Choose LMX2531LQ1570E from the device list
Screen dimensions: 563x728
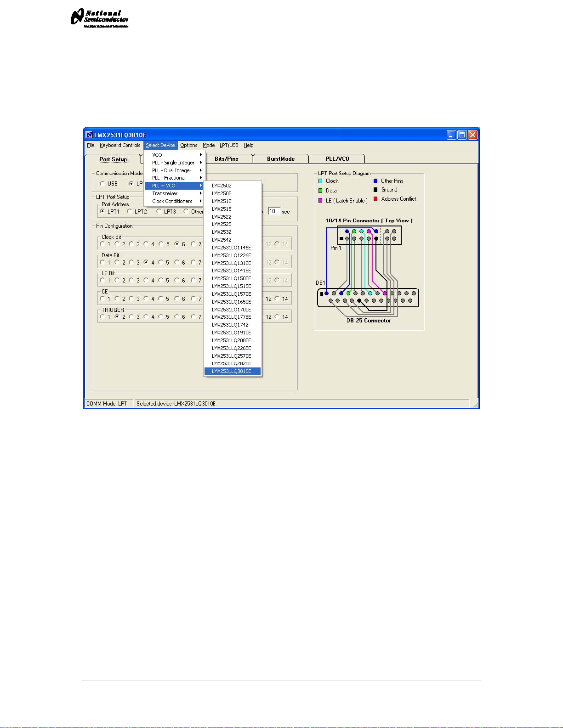coord(233,294)
